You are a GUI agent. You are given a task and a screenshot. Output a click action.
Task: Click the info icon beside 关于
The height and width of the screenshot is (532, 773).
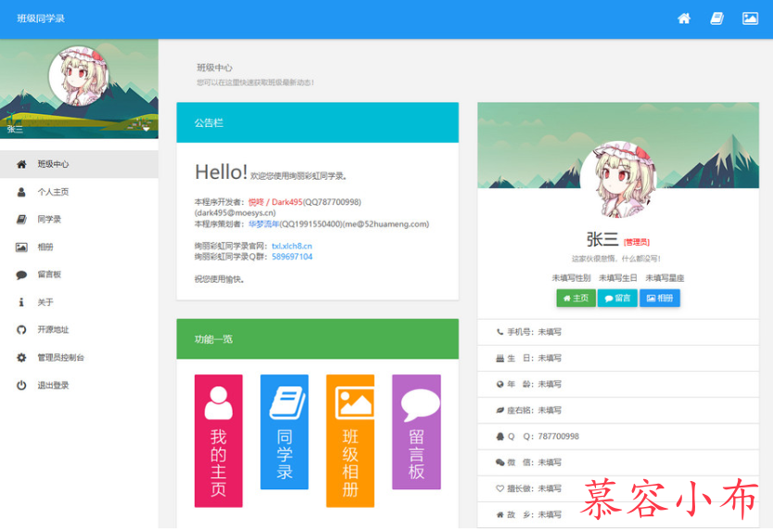(21, 302)
